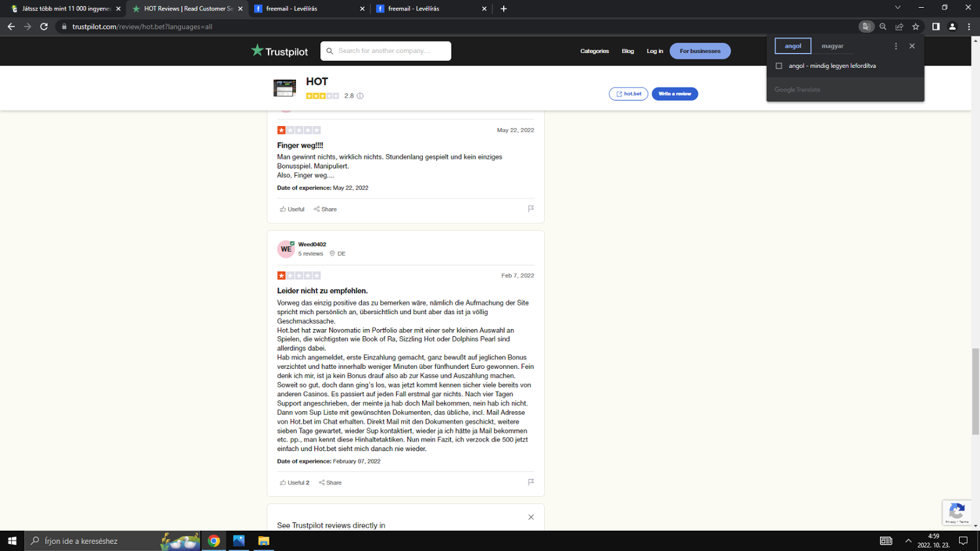Open a new browser tab
980x551 pixels.
(x=503, y=8)
